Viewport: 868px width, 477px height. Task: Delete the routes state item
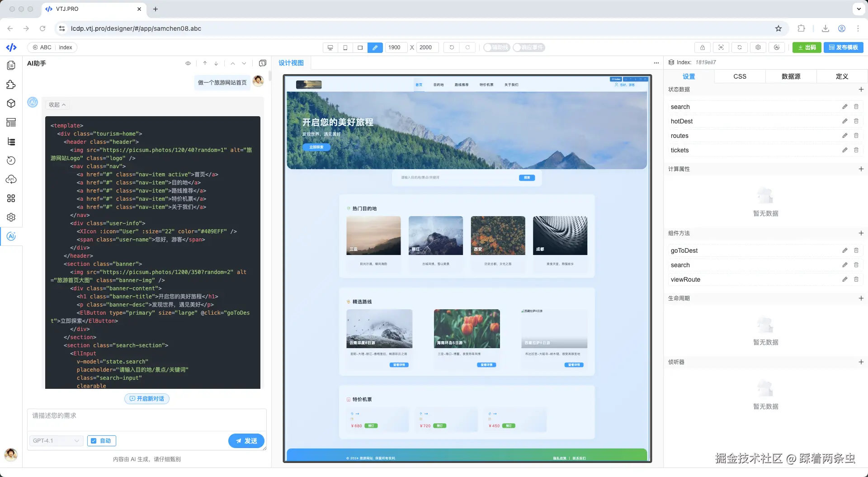(856, 136)
